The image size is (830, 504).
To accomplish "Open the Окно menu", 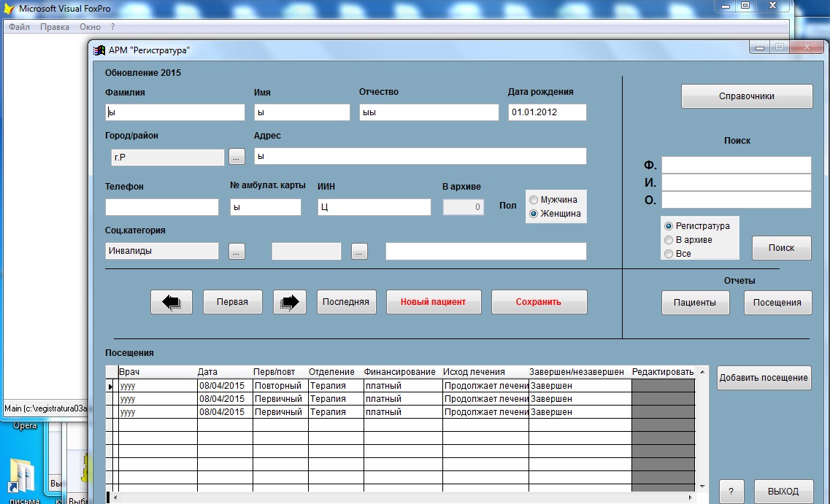I will pyautogui.click(x=90, y=27).
